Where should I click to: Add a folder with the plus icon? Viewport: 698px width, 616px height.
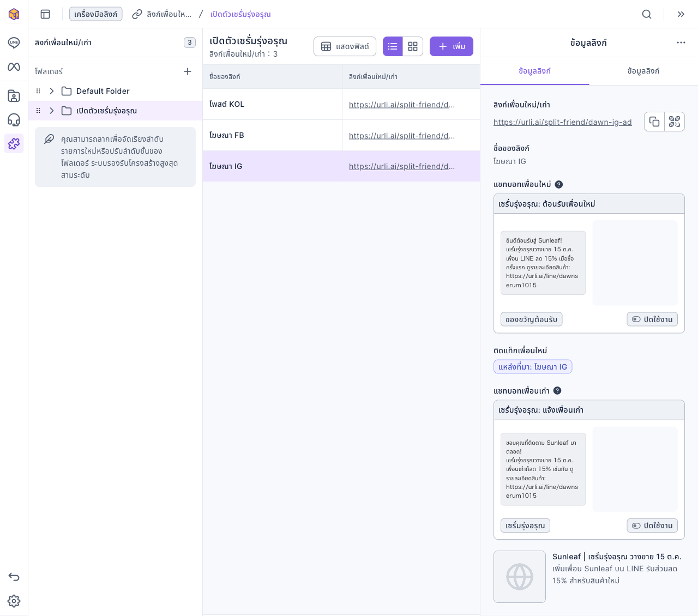pyautogui.click(x=188, y=71)
